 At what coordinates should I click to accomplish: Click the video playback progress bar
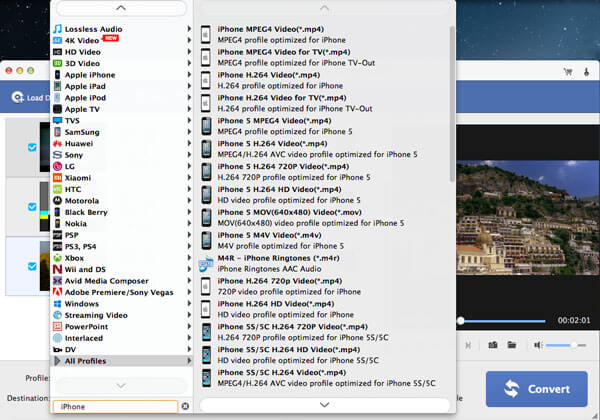click(502, 321)
